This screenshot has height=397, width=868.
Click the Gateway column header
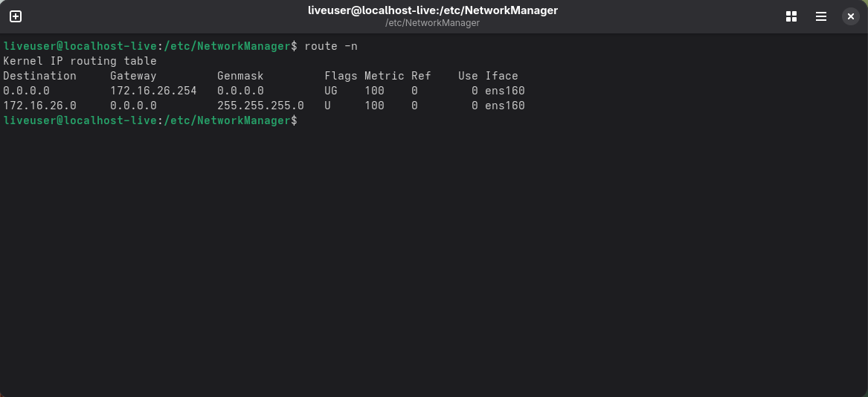point(133,76)
